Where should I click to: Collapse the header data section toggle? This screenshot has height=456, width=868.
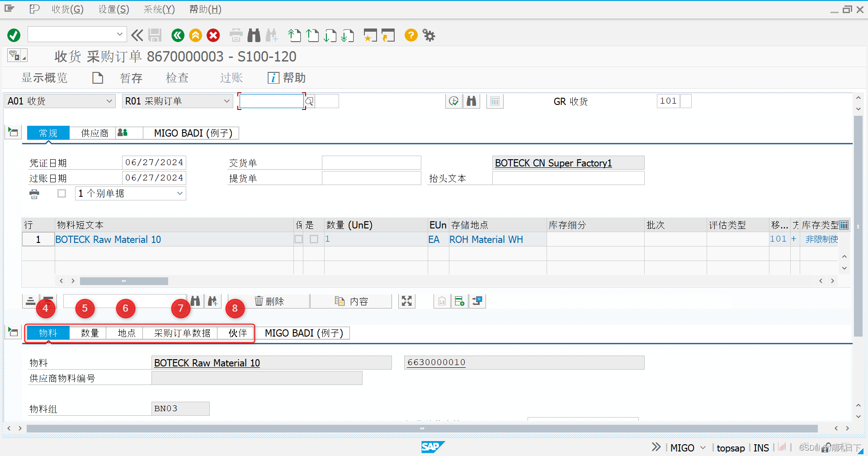pyautogui.click(x=13, y=133)
